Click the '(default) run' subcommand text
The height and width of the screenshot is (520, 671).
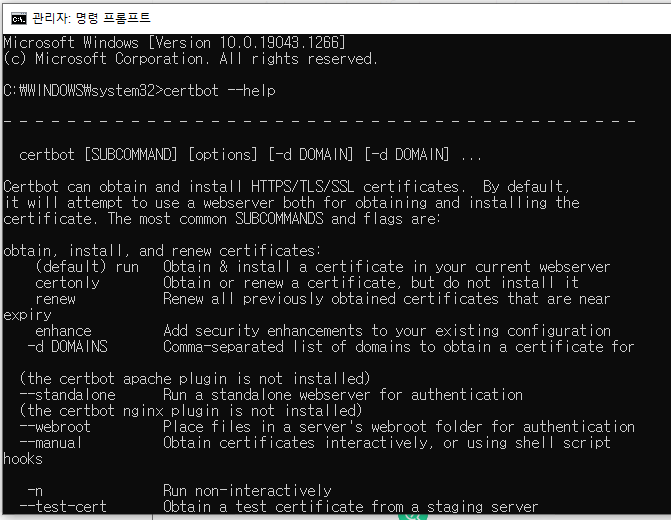pyautogui.click(x=87, y=267)
